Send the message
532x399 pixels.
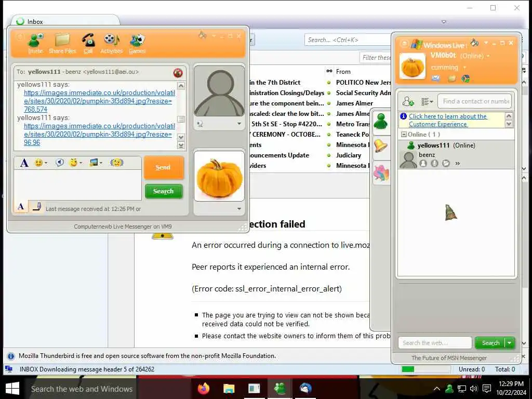pyautogui.click(x=164, y=167)
